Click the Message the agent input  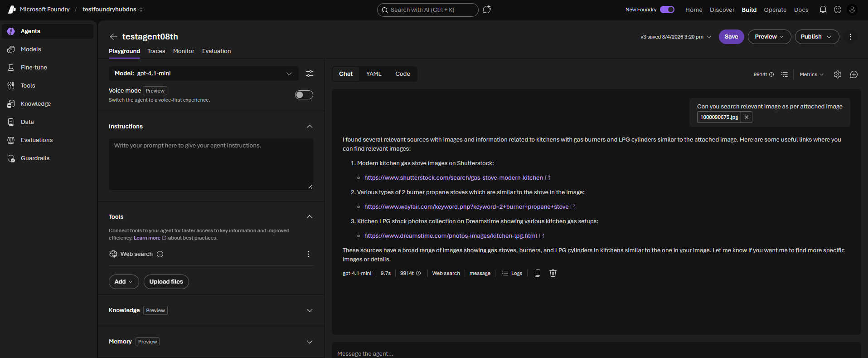click(596, 353)
